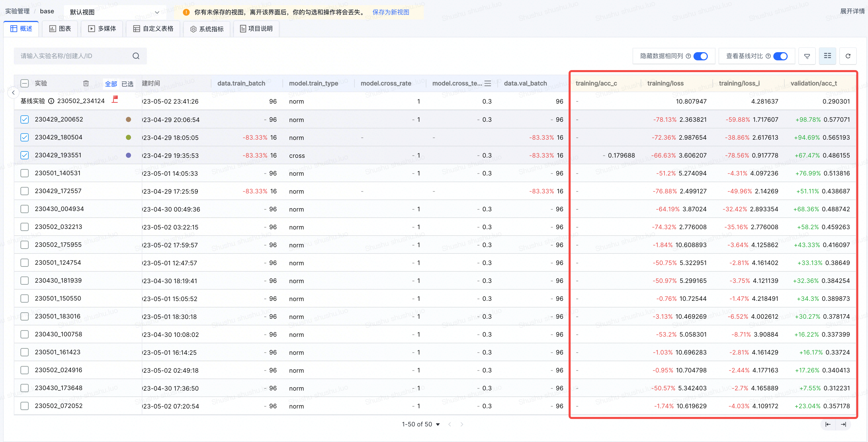
Task: Click the purple color dot of 230429_193551
Action: coord(128,155)
